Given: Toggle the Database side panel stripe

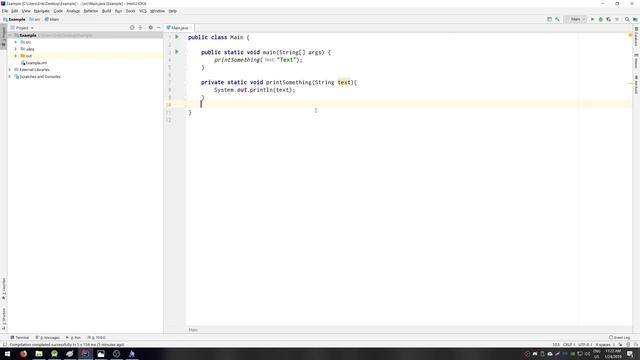Looking at the screenshot, I should point(636,37).
